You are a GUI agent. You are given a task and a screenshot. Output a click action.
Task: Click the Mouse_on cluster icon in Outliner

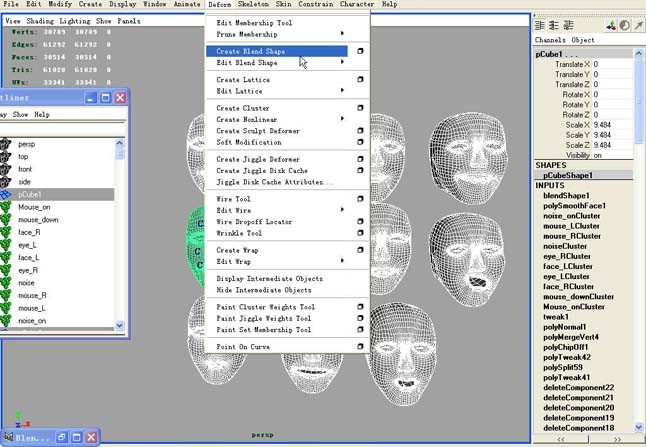(5, 207)
